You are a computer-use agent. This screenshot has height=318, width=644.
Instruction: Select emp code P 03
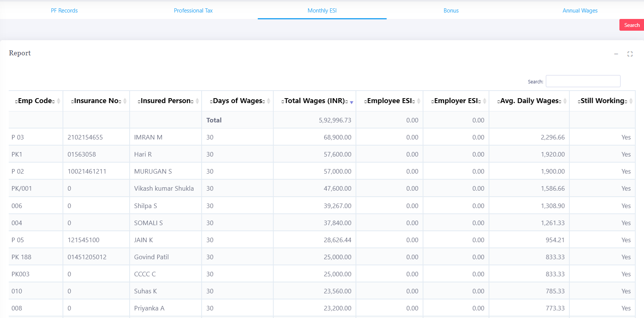[17, 137]
